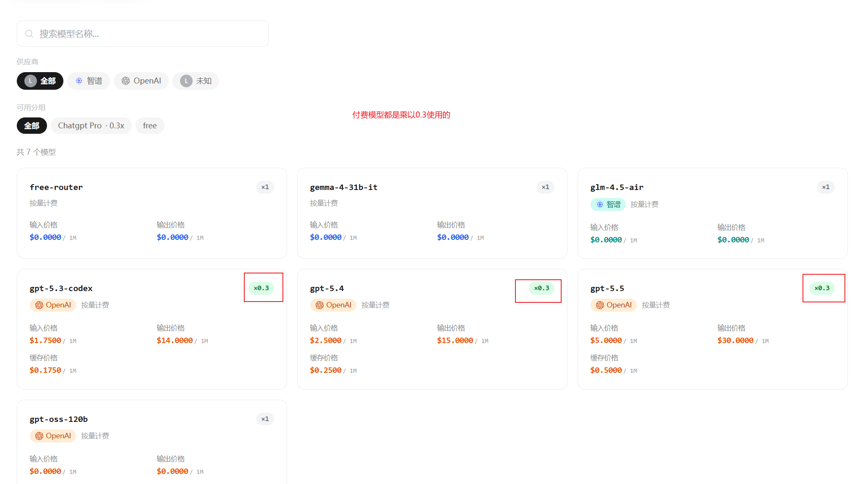Click gpt-5.4 input price $2.5000

pos(326,341)
